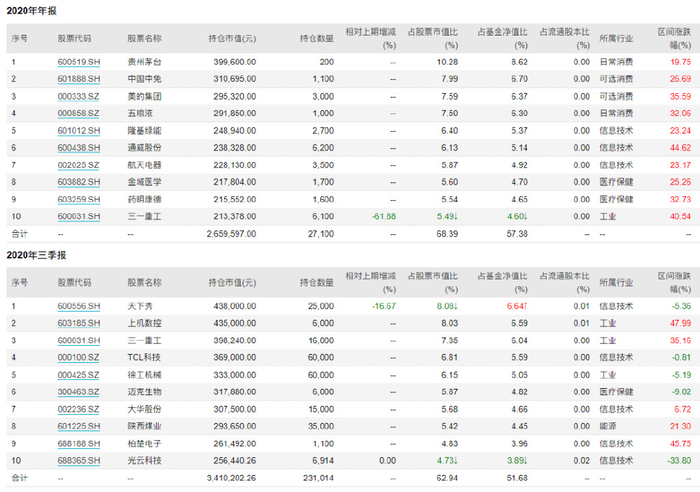Select stock name 金域医学

(144, 182)
